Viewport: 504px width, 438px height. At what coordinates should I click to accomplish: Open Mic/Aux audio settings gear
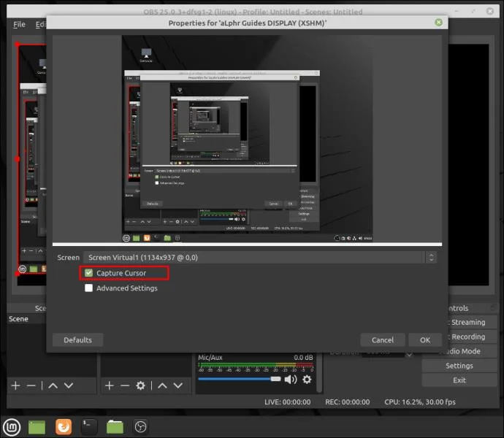tap(308, 380)
